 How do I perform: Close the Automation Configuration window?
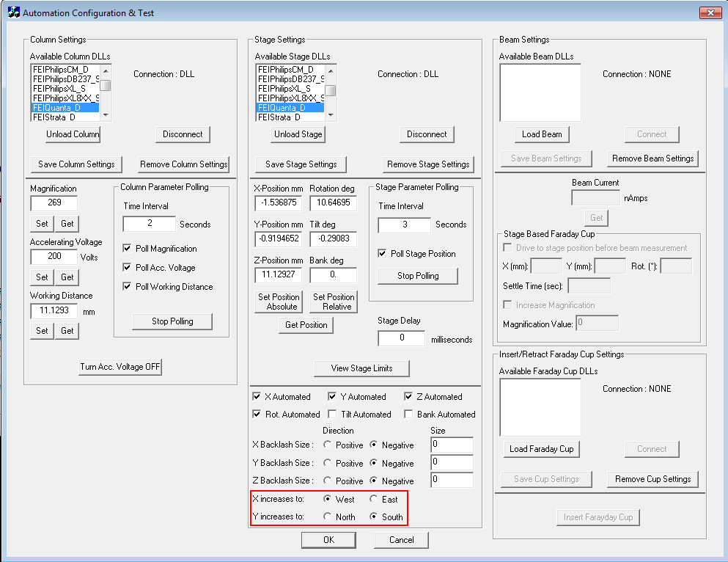709,12
